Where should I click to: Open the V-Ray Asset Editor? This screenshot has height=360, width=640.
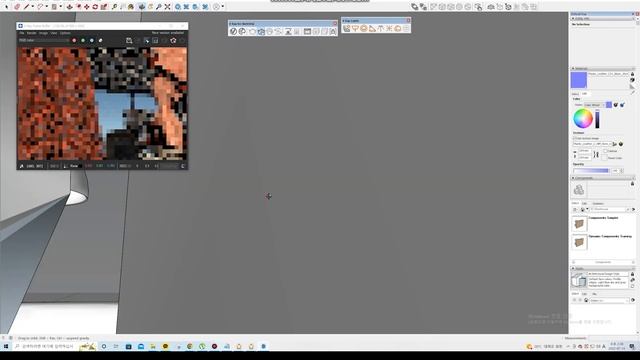(x=233, y=31)
